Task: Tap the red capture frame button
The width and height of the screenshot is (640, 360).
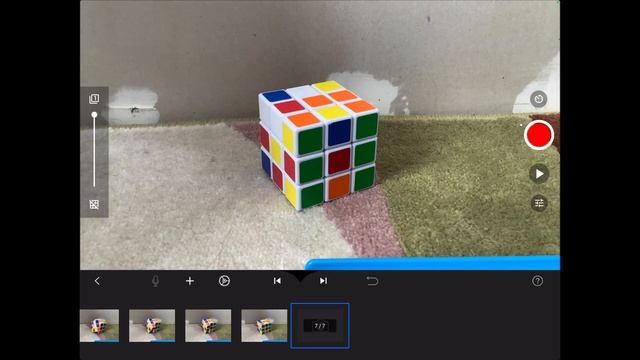Action: [539, 135]
